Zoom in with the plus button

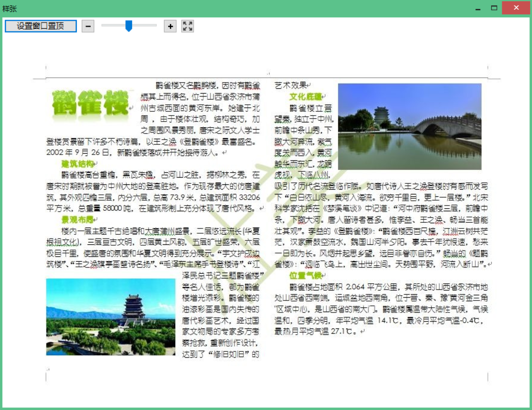(170, 26)
